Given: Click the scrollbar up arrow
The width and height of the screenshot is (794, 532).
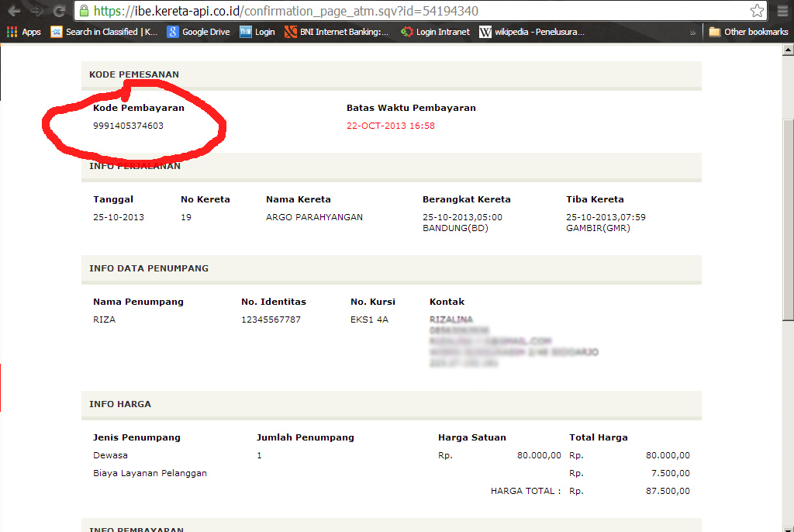Looking at the screenshot, I should tap(788, 50).
